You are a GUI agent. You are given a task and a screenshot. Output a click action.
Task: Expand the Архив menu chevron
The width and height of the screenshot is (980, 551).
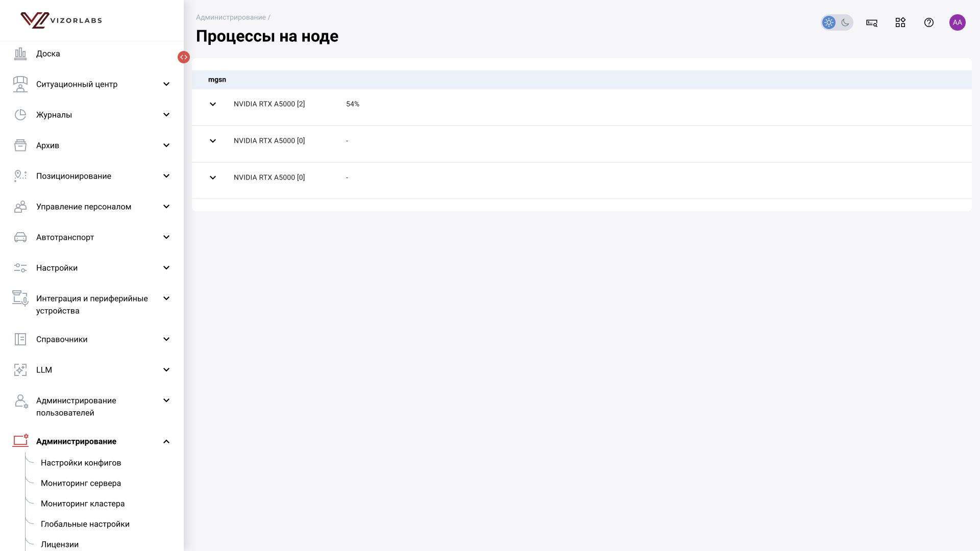click(x=166, y=145)
